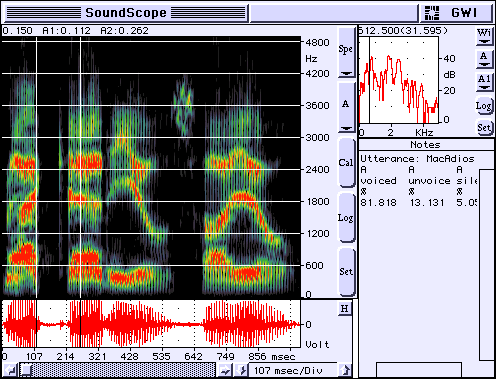Open the Spe display type dropdown

click(346, 52)
